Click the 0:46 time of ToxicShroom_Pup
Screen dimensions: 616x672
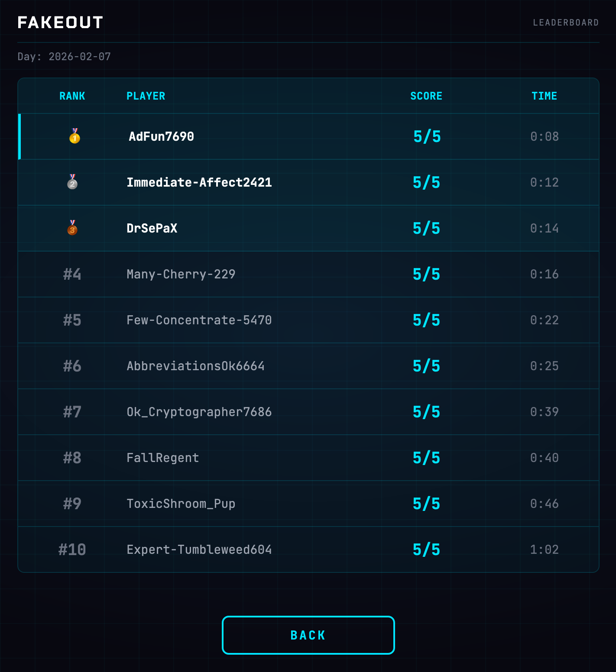(545, 504)
